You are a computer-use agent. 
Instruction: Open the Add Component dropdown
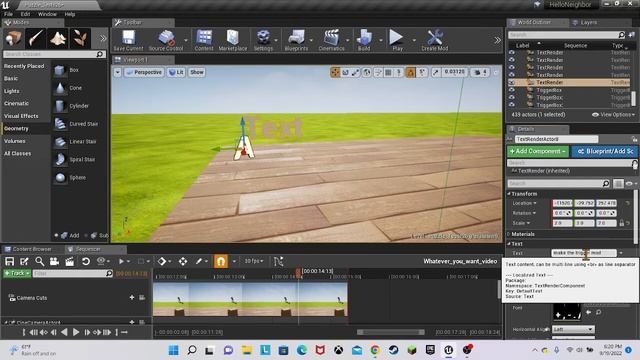pyautogui.click(x=538, y=151)
